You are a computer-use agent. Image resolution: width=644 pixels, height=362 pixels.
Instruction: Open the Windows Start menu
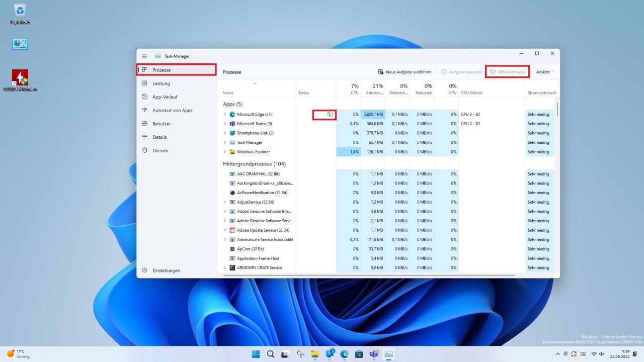256,354
